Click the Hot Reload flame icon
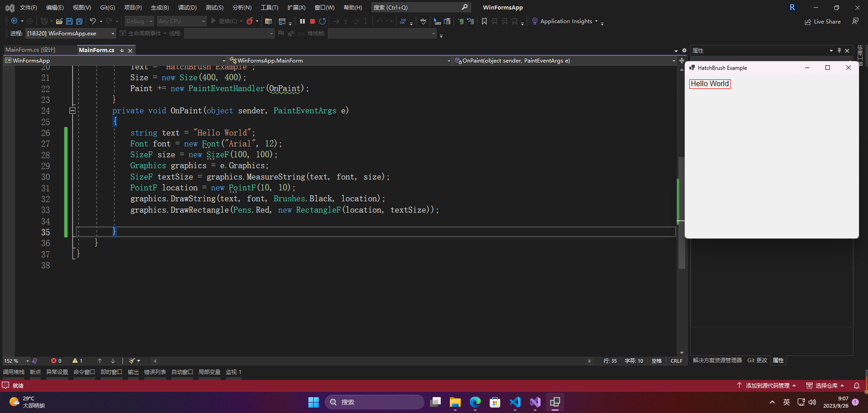 point(249,21)
